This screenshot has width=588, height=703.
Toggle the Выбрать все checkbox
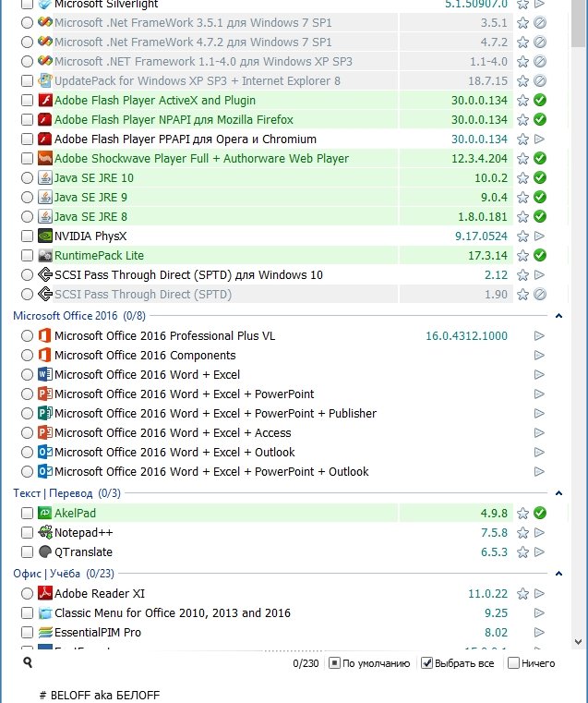point(426,663)
